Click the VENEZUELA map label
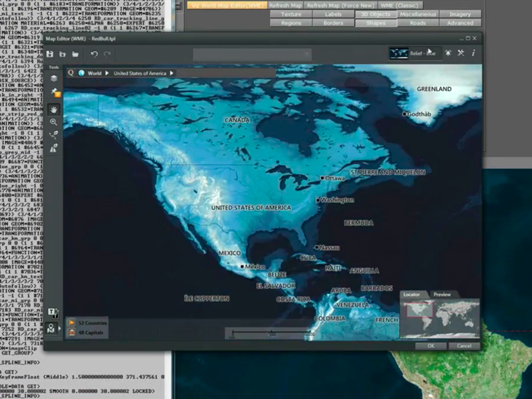This screenshot has width=532, height=399. point(353,305)
